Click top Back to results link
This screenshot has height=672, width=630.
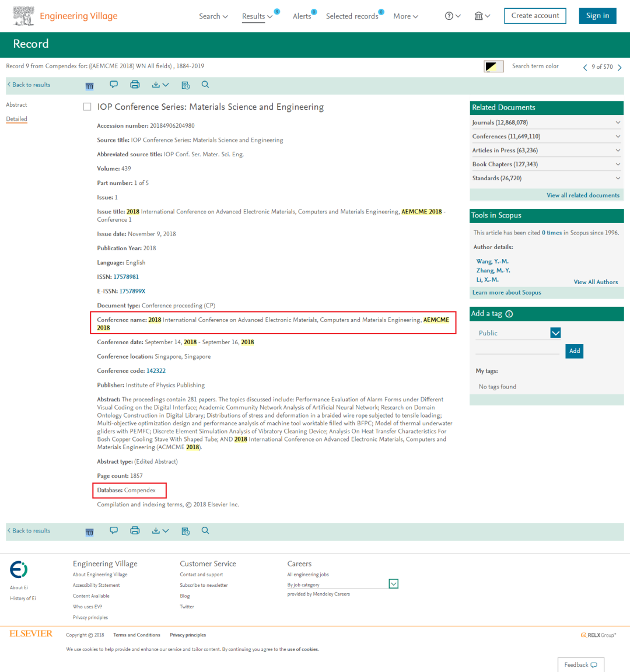(29, 85)
